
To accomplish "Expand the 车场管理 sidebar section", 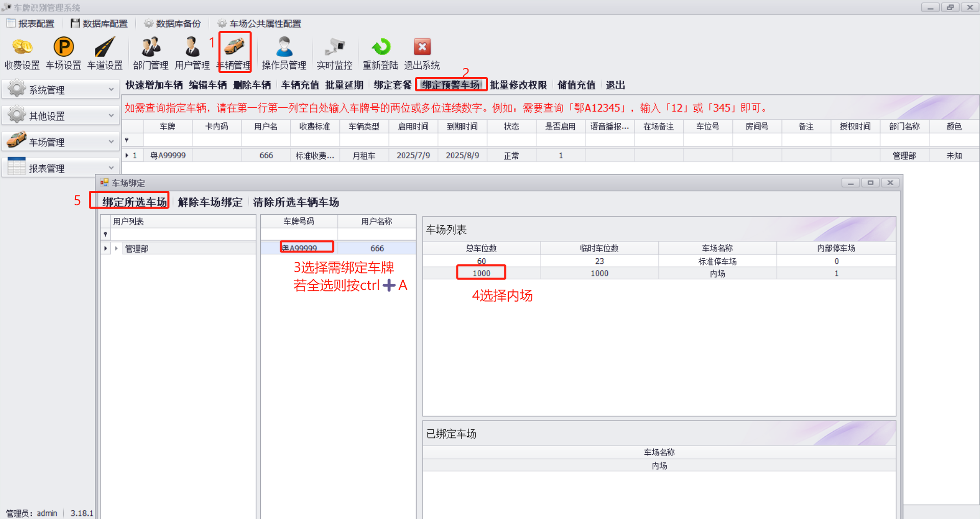I will tap(60, 142).
